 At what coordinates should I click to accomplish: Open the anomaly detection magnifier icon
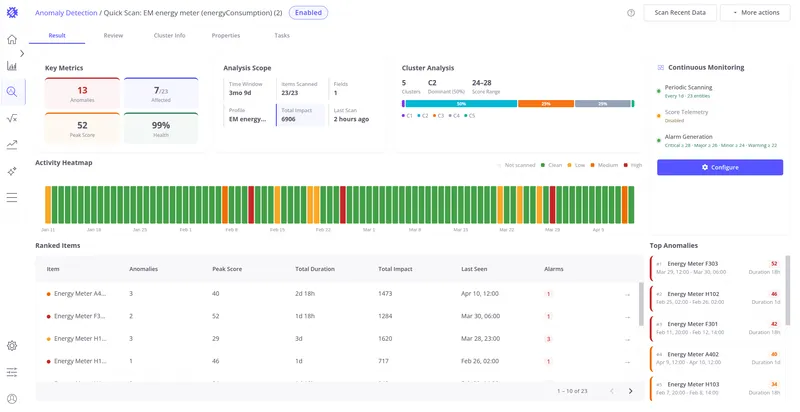[x=12, y=92]
